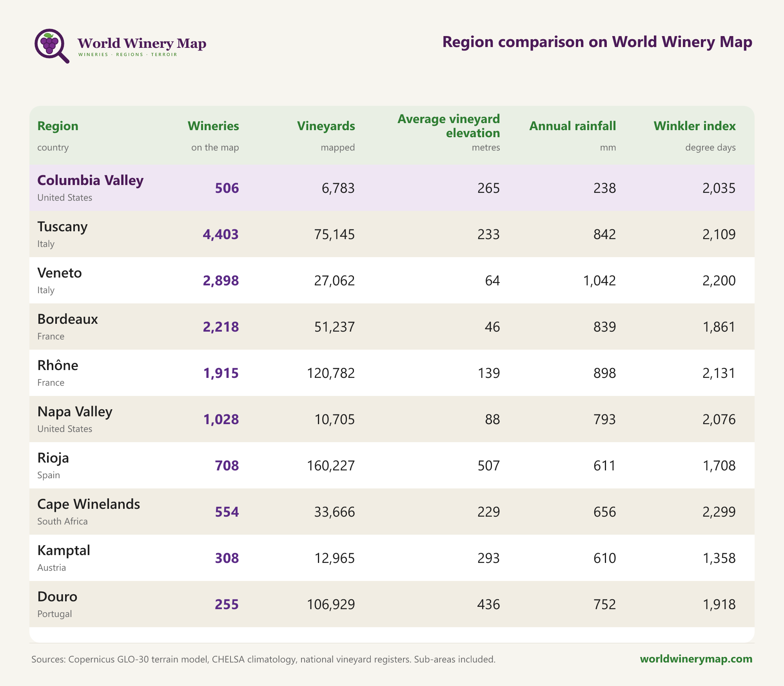Select Tuscany Winkler value 2,109

[719, 234]
